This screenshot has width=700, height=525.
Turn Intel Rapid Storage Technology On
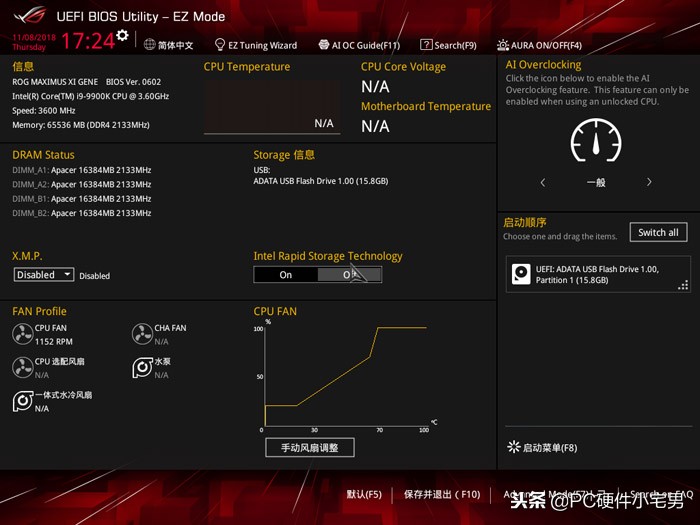click(286, 275)
